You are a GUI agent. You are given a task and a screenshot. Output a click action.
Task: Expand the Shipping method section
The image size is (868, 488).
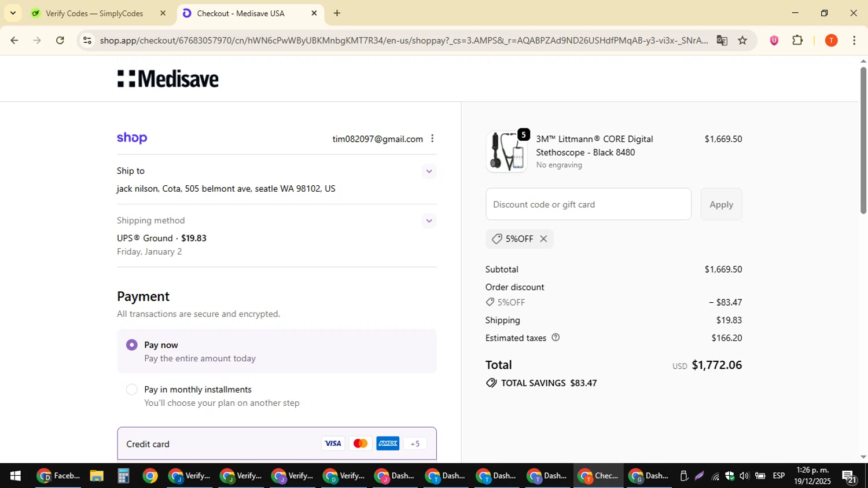(x=429, y=221)
